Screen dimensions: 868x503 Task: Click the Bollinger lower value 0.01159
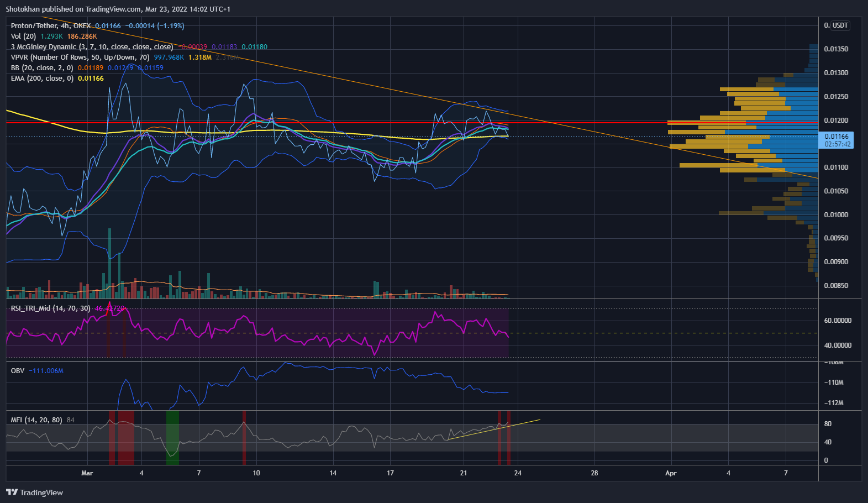tap(150, 68)
